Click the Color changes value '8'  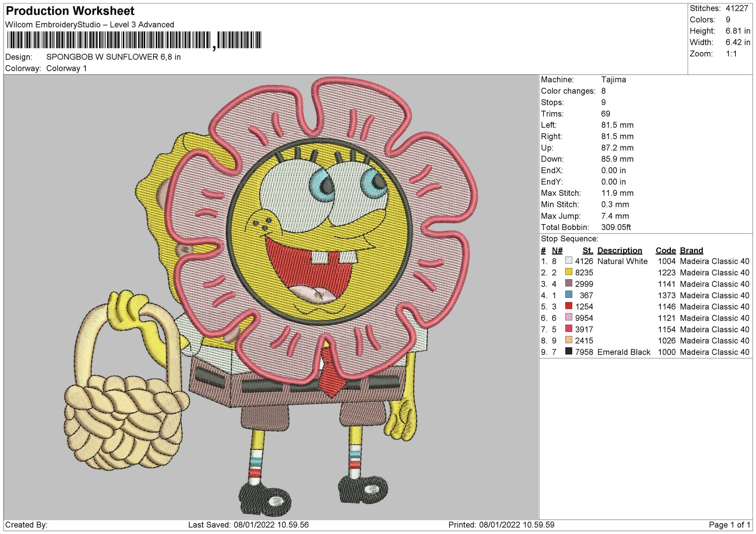point(603,91)
